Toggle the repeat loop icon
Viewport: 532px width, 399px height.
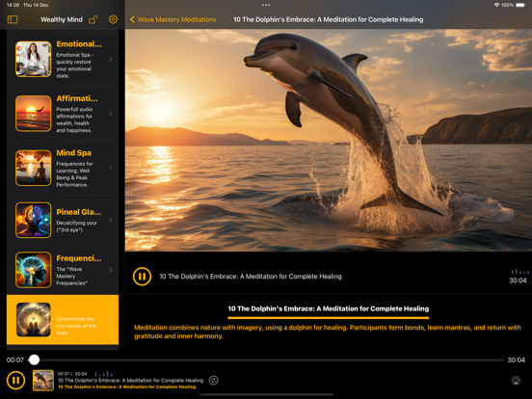click(x=213, y=381)
